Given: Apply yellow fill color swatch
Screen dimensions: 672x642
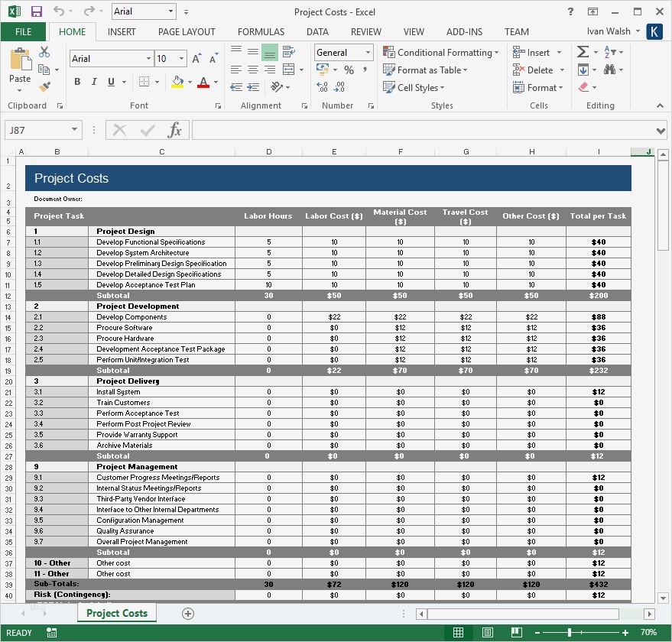Looking at the screenshot, I should (177, 82).
